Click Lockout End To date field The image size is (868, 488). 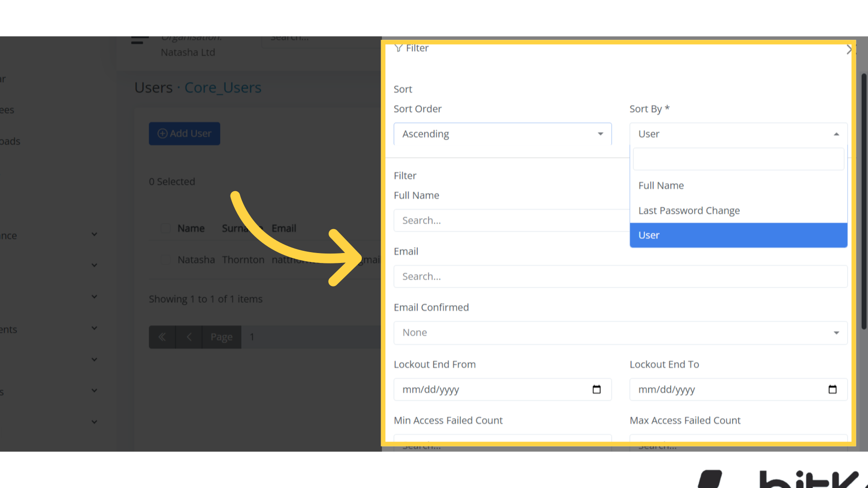coord(739,389)
